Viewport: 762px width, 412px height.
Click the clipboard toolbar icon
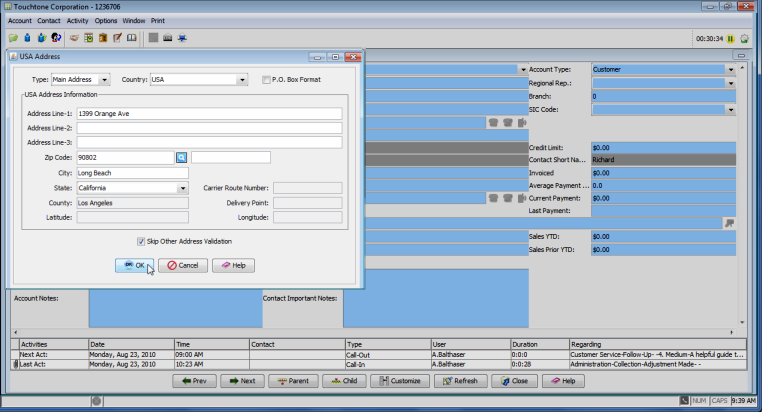click(x=103, y=38)
